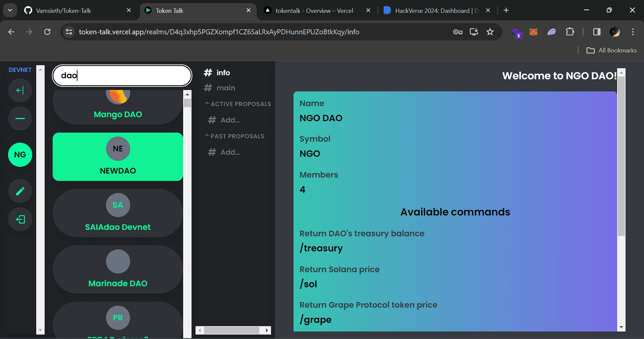Click the NGO DAO name value
The height and width of the screenshot is (339, 644).
pyautogui.click(x=321, y=118)
